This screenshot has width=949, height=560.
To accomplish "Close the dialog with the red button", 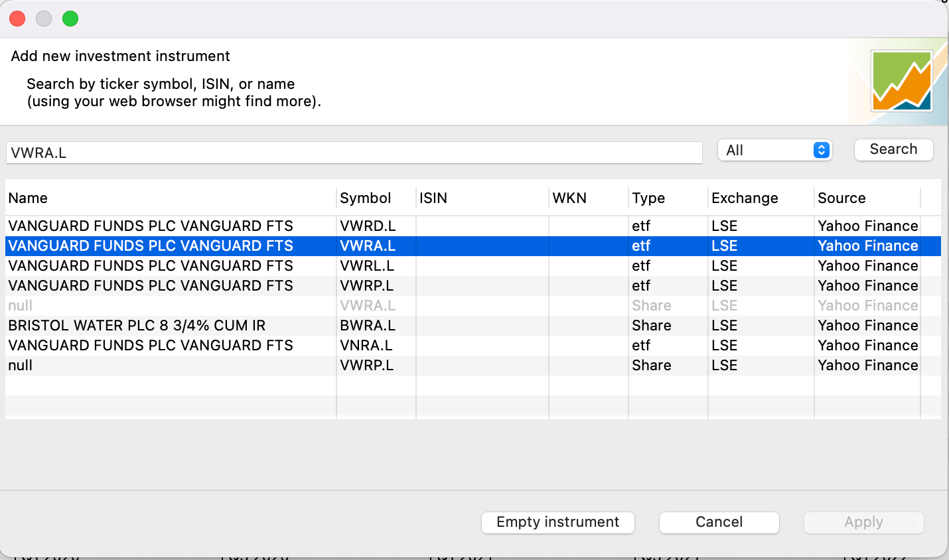I will click(17, 19).
